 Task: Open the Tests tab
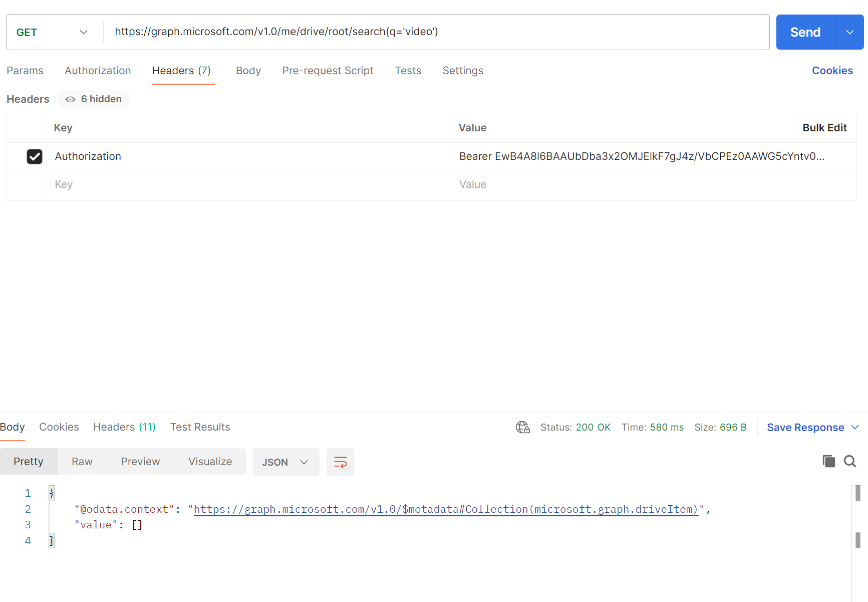click(x=408, y=71)
